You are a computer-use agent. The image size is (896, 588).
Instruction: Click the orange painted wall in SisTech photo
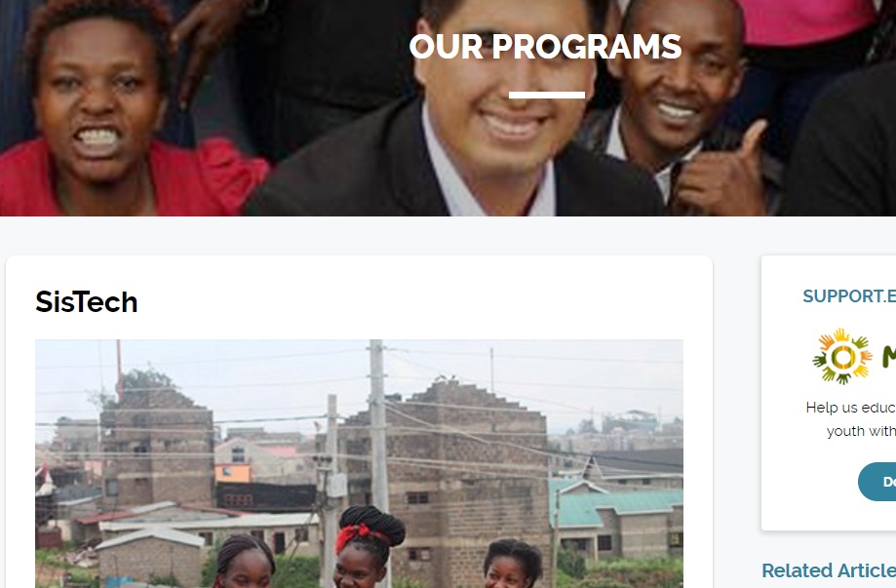click(x=233, y=473)
